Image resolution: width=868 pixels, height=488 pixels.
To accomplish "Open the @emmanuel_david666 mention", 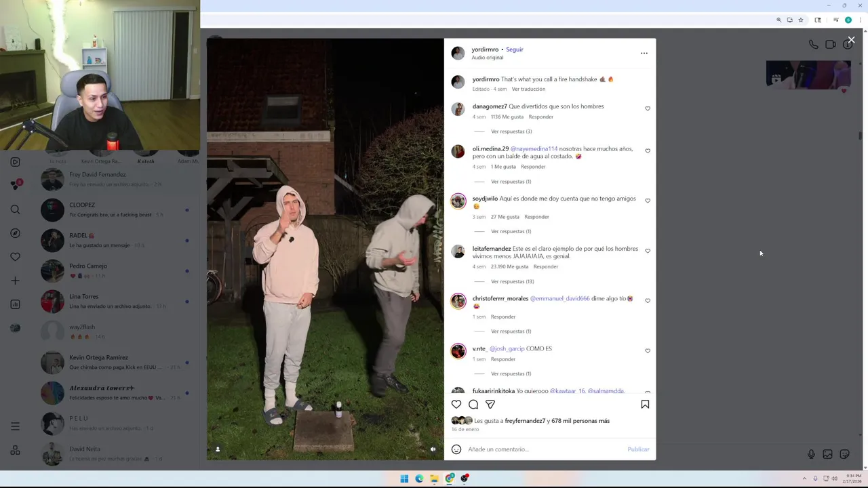I will coord(559,299).
